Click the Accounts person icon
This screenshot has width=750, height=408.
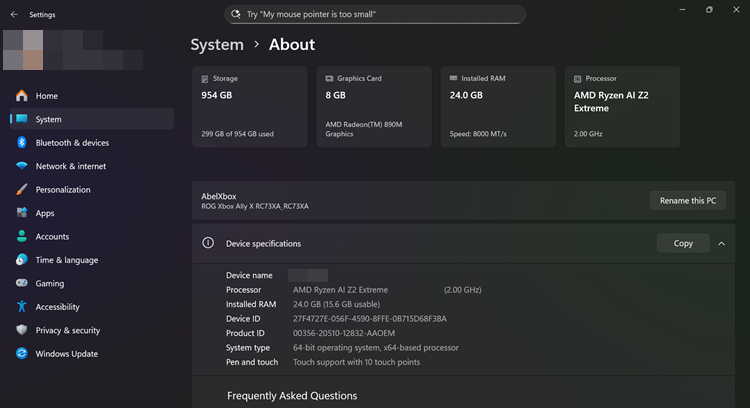pos(22,236)
